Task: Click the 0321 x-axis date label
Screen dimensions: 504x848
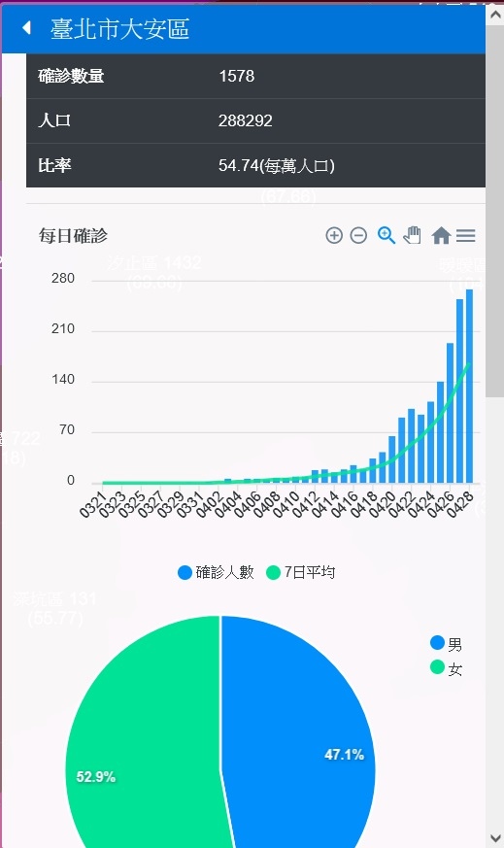Action: [x=92, y=504]
